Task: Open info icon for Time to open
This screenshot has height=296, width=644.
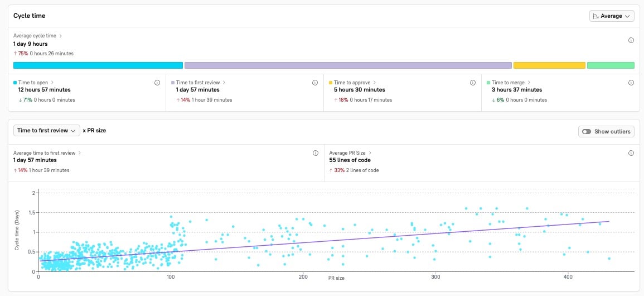Action: 157,83
